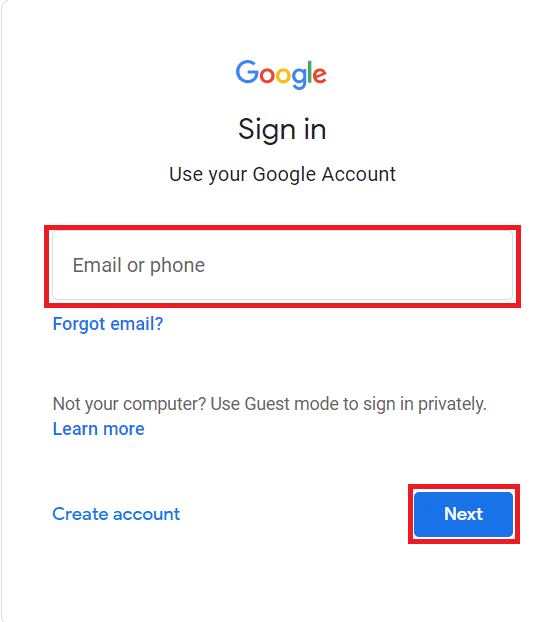Select the Create account link
The image size is (554, 622).
pyautogui.click(x=116, y=514)
